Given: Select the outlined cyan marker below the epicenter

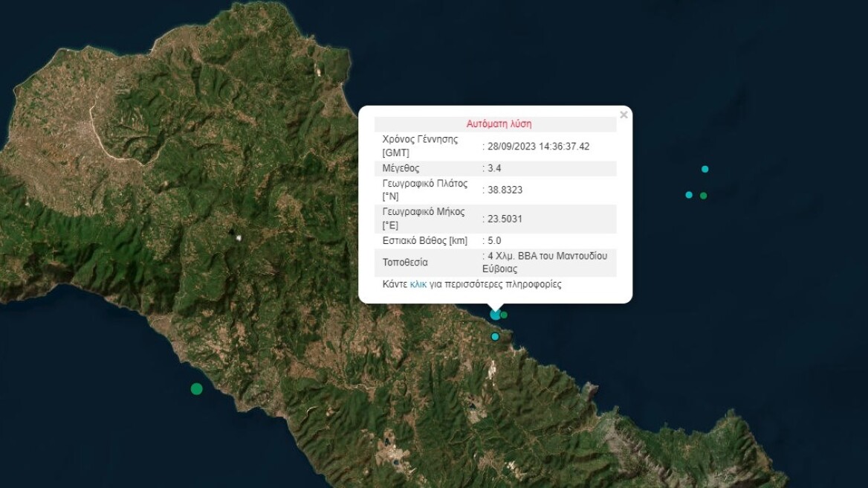Looking at the screenshot, I should [495, 337].
